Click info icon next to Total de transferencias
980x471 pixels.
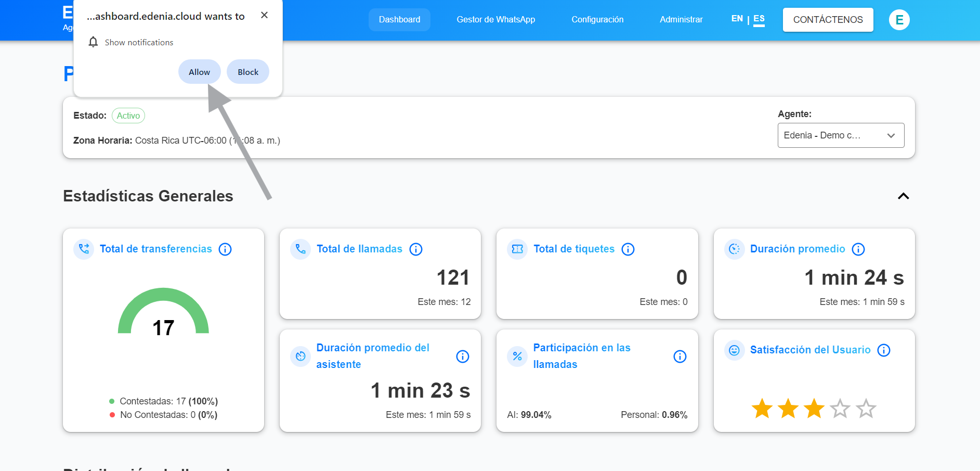pos(225,249)
